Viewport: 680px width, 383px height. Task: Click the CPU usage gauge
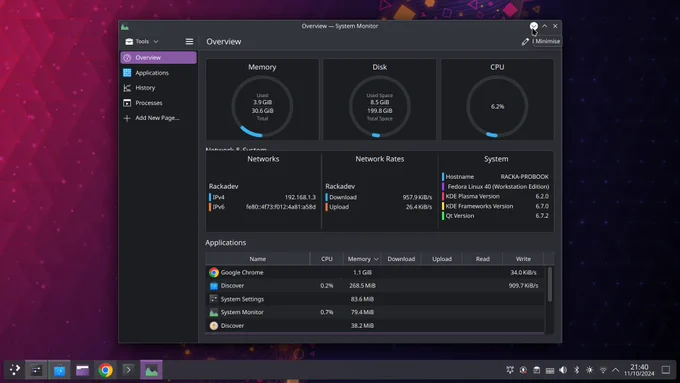tap(497, 107)
